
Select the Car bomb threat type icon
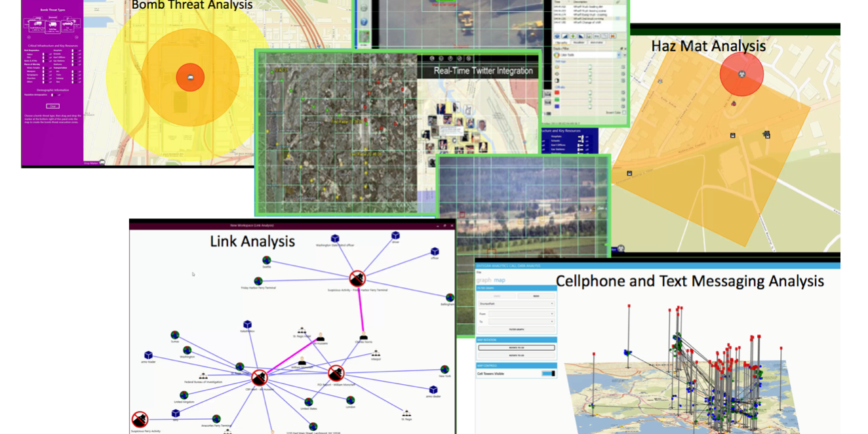tap(69, 26)
